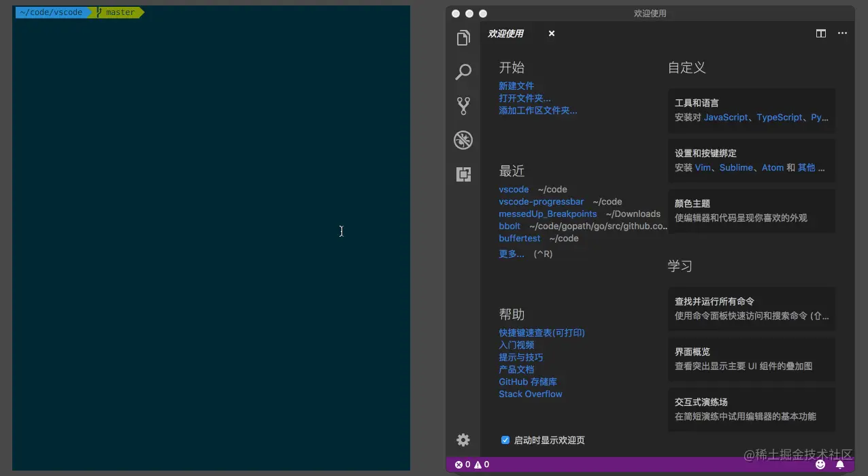Open the 界面概览 learning card
868x476 pixels.
point(752,359)
